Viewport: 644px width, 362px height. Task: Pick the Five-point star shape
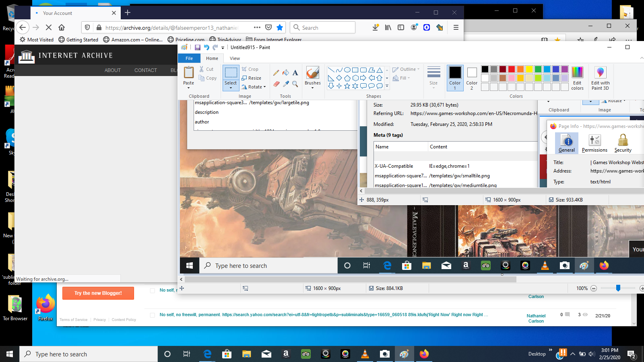[347, 86]
